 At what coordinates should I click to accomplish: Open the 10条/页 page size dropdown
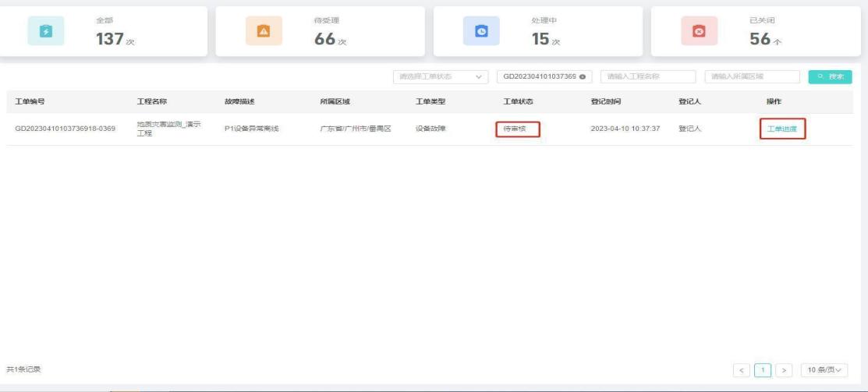tap(824, 369)
